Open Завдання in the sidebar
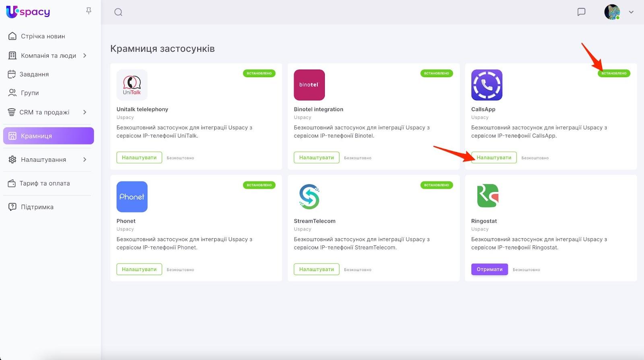Image resolution: width=644 pixels, height=360 pixels. (34, 74)
